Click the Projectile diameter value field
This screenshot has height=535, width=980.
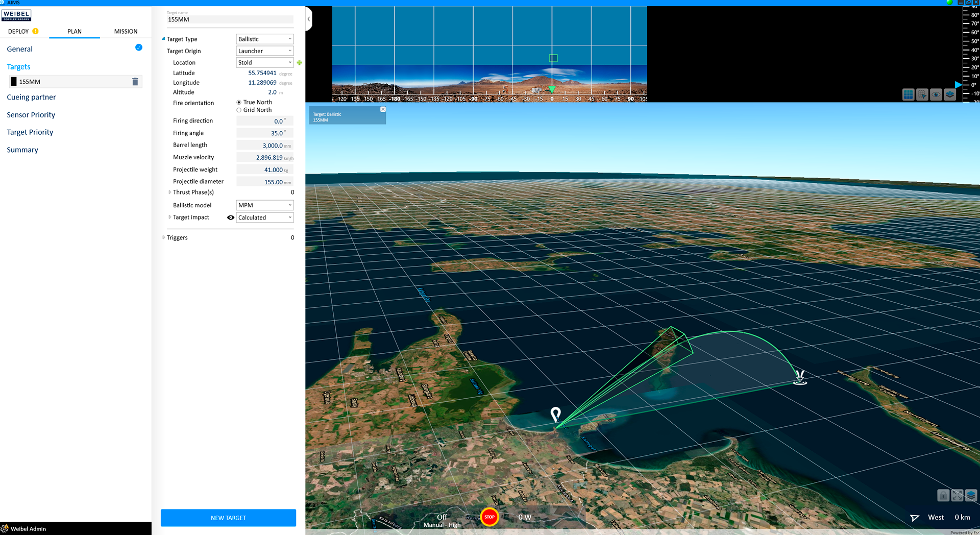pyautogui.click(x=264, y=182)
